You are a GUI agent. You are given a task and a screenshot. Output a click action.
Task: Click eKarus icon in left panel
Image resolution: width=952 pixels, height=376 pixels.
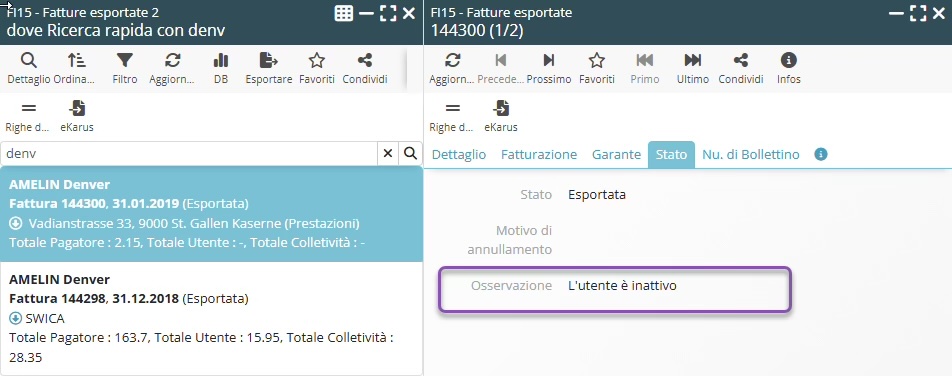click(77, 109)
